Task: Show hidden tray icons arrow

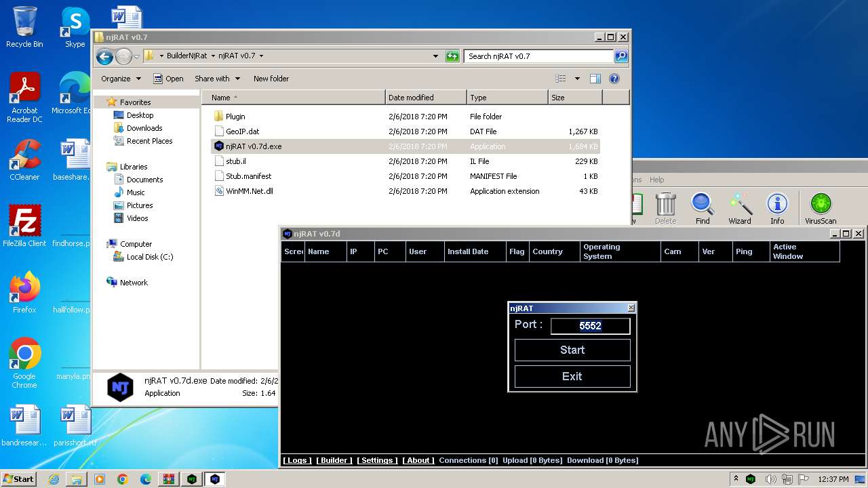Action: coord(737,479)
